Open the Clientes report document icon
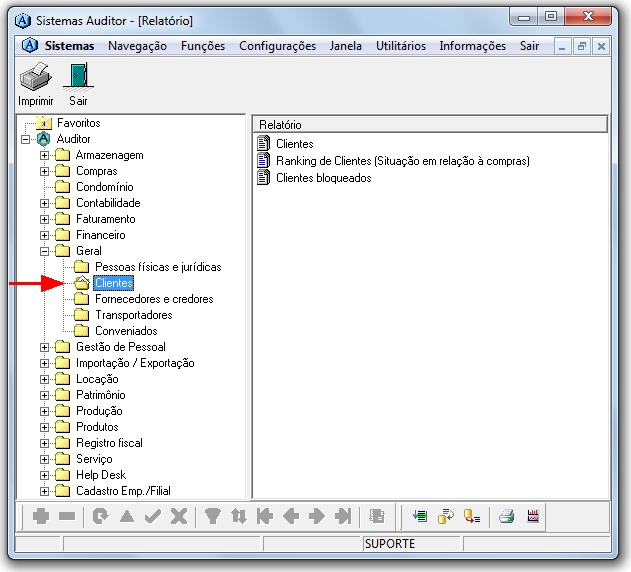Viewport: 631px width, 572px height. [x=264, y=144]
